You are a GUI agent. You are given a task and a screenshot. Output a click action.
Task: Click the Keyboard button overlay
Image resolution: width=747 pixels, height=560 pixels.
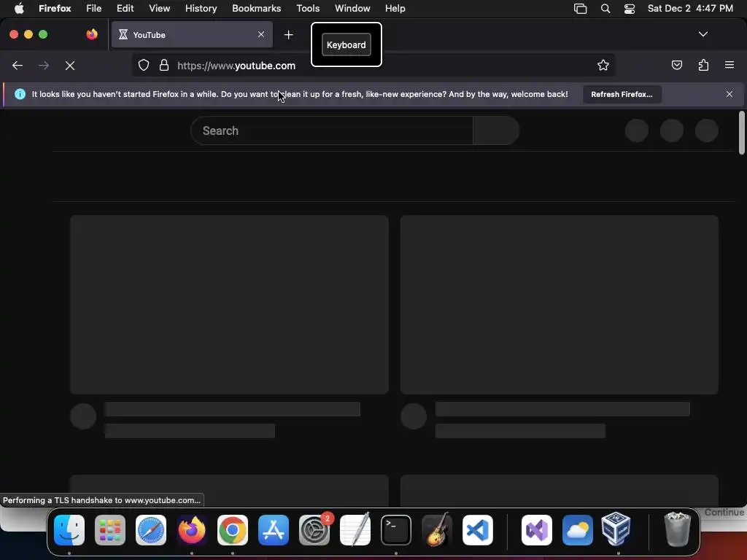[347, 44]
